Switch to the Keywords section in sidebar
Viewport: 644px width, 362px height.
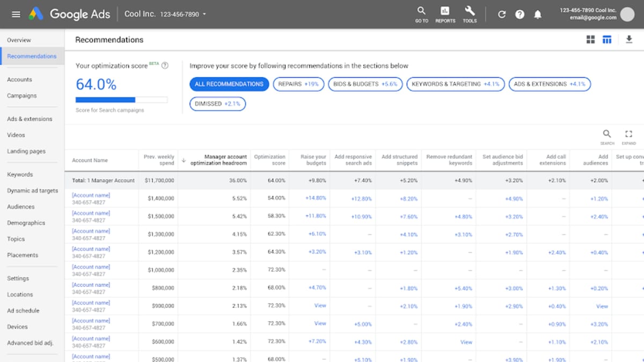pos(20,174)
